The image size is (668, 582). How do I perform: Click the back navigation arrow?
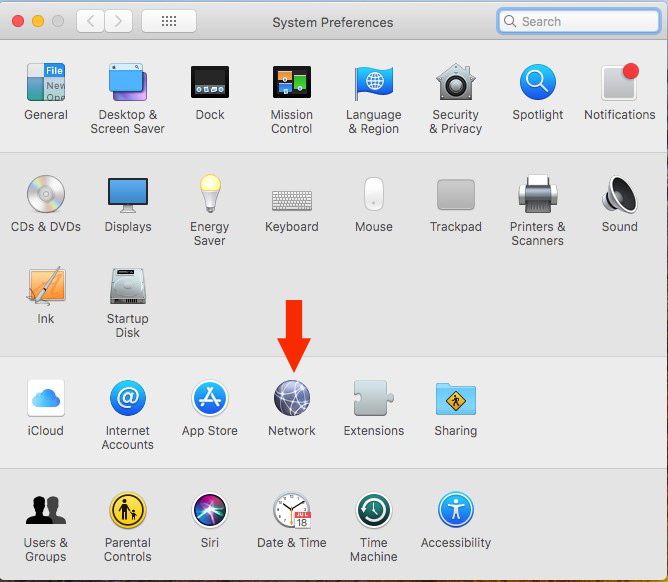coord(90,21)
